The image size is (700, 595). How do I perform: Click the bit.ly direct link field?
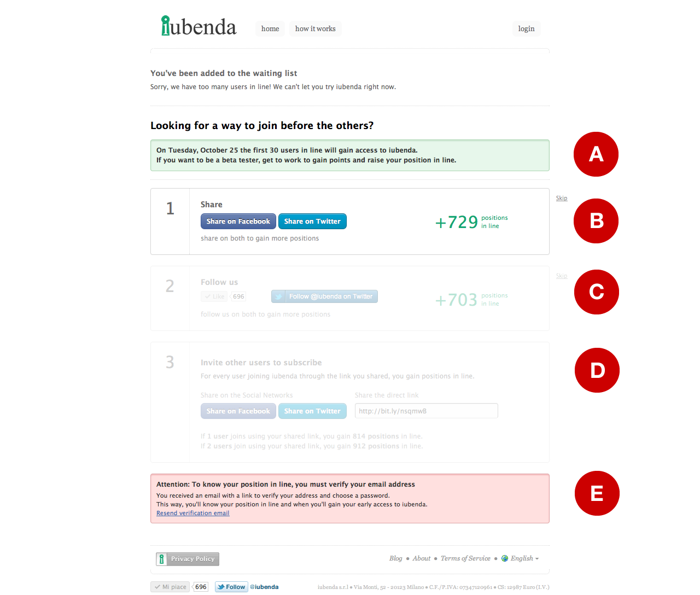(x=426, y=411)
